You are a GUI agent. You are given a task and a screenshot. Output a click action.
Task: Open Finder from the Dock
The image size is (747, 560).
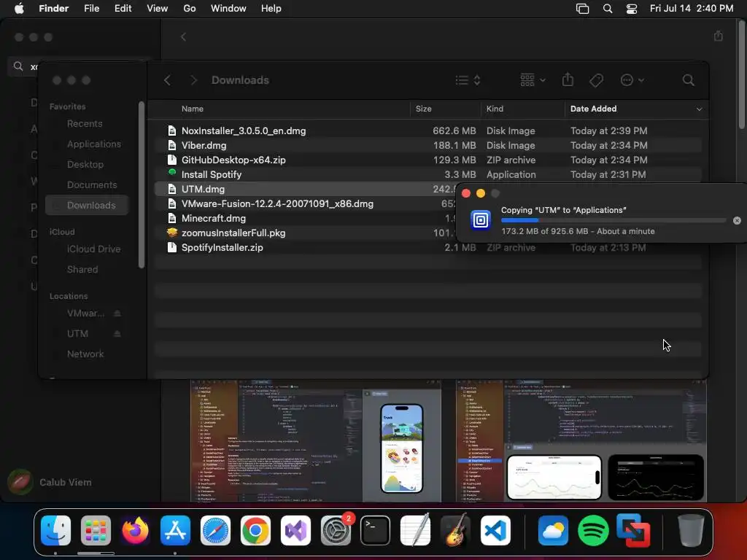tap(55, 530)
